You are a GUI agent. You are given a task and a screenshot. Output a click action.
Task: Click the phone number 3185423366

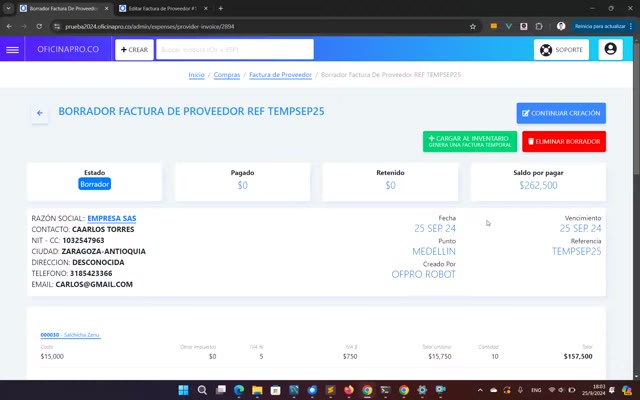91,273
